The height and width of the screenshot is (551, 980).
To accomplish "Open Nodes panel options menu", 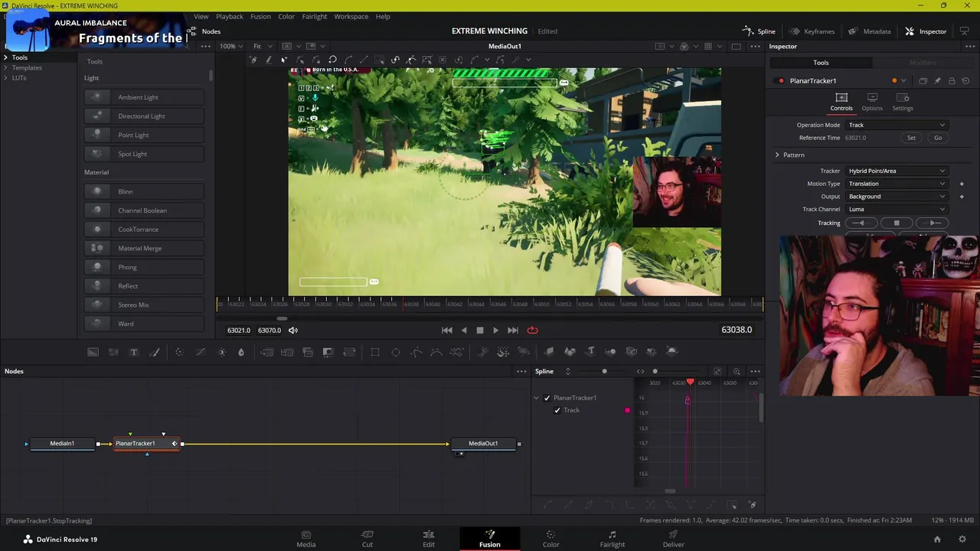I will click(521, 371).
